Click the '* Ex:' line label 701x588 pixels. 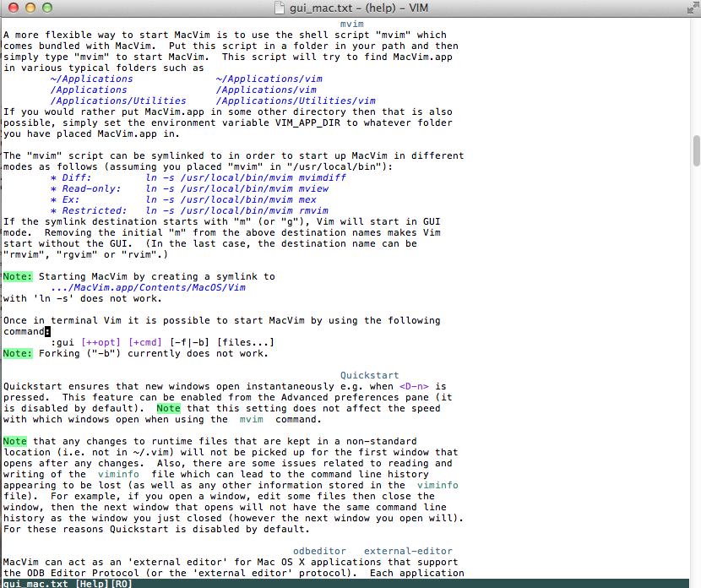[x=65, y=200]
